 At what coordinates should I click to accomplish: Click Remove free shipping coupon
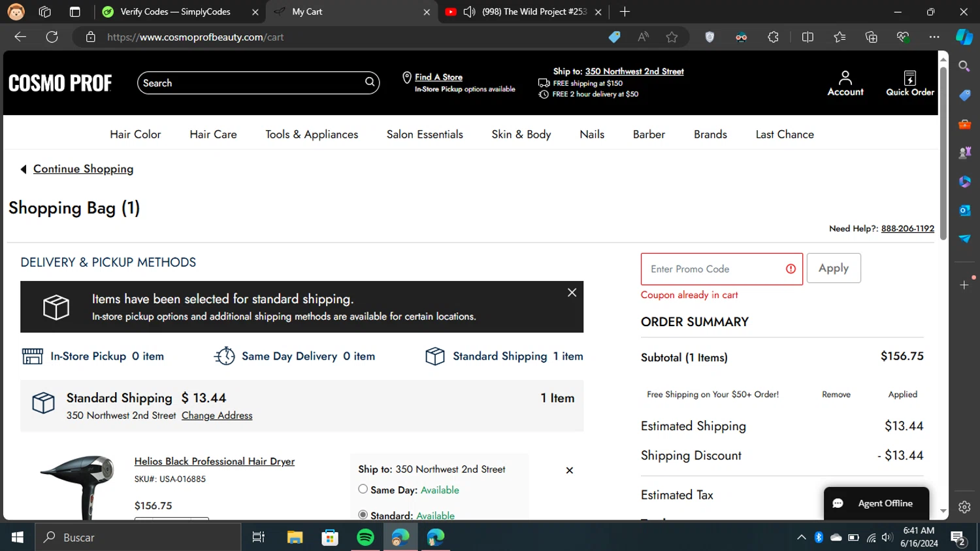[836, 394]
